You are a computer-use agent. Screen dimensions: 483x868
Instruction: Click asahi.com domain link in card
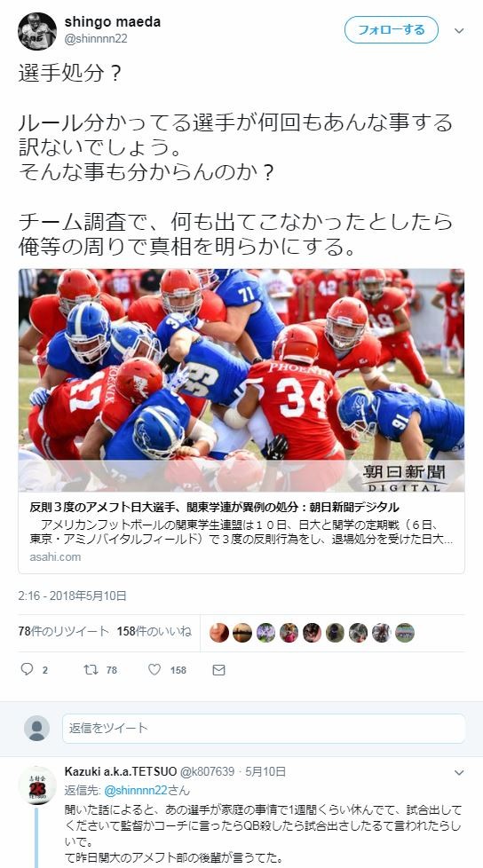(x=55, y=556)
